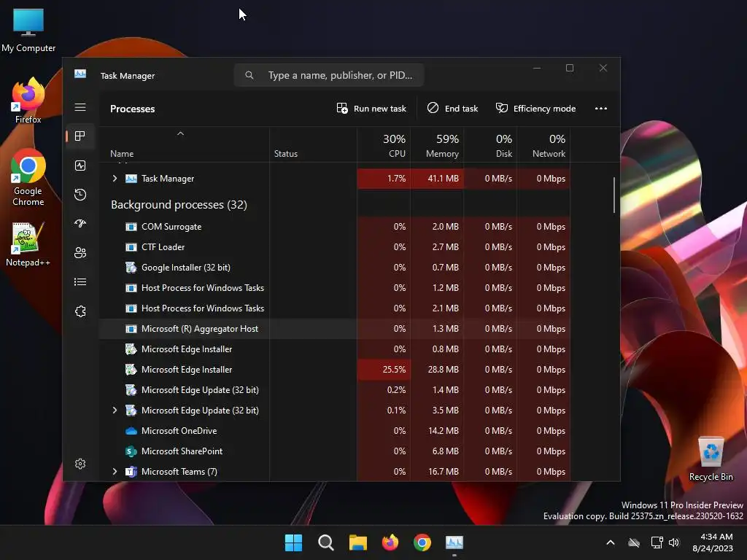The image size is (747, 560).
Task: Click the Task Manager taskbar icon
Action: click(454, 542)
